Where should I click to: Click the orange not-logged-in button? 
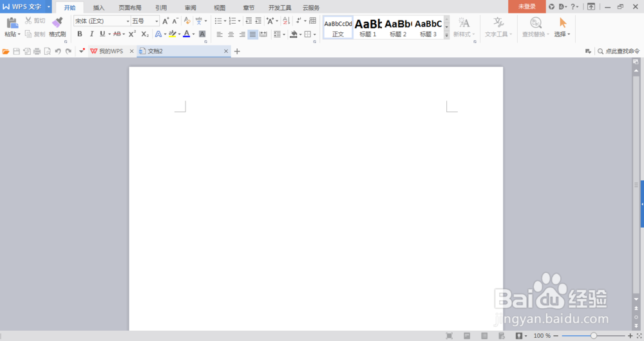click(527, 6)
